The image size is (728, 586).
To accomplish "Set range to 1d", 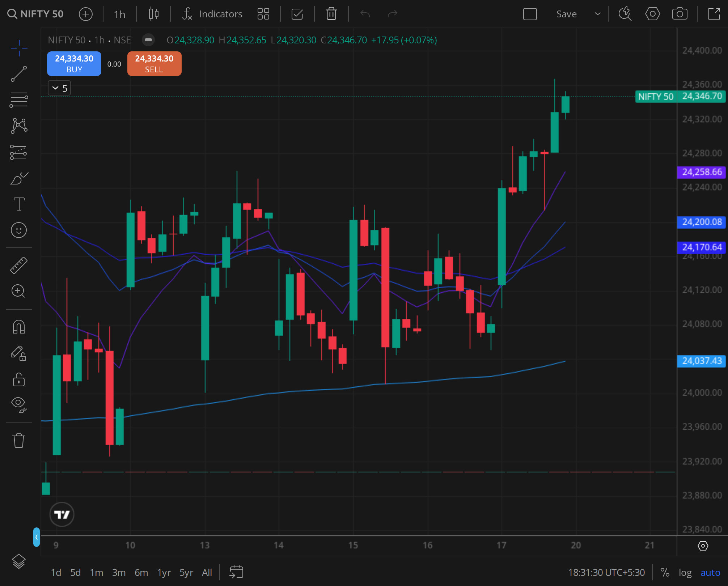I will tap(56, 573).
